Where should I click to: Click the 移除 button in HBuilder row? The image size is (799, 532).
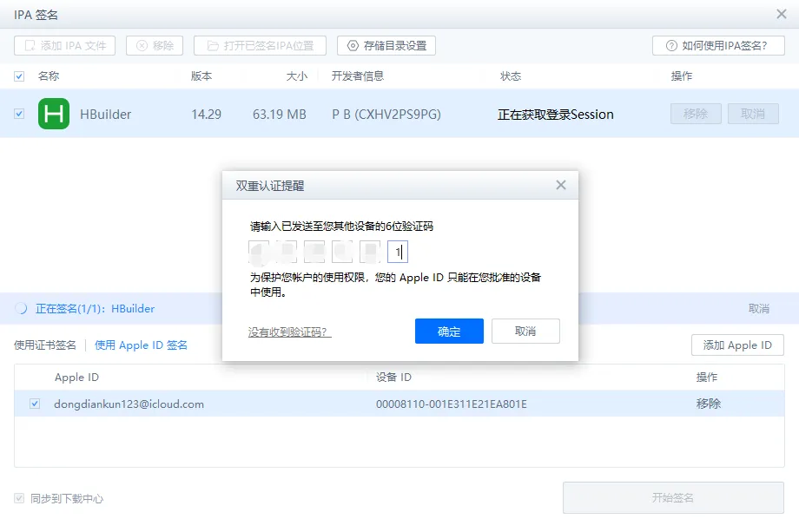pos(696,114)
